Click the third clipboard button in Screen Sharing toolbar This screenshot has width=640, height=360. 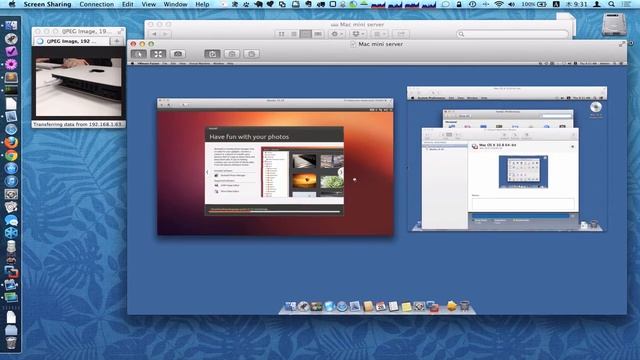pos(251,54)
